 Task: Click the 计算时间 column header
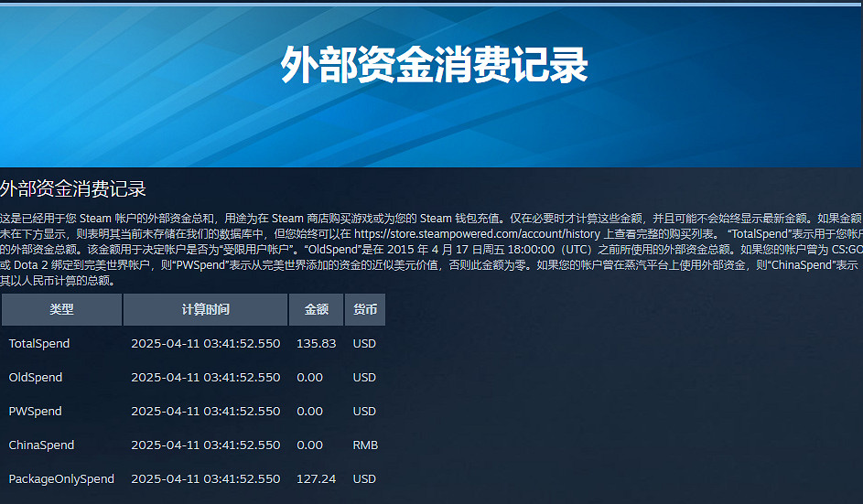pyautogui.click(x=205, y=309)
